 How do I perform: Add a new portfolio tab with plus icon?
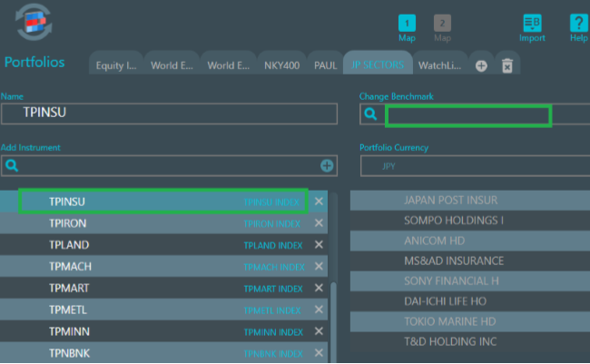[x=481, y=66]
